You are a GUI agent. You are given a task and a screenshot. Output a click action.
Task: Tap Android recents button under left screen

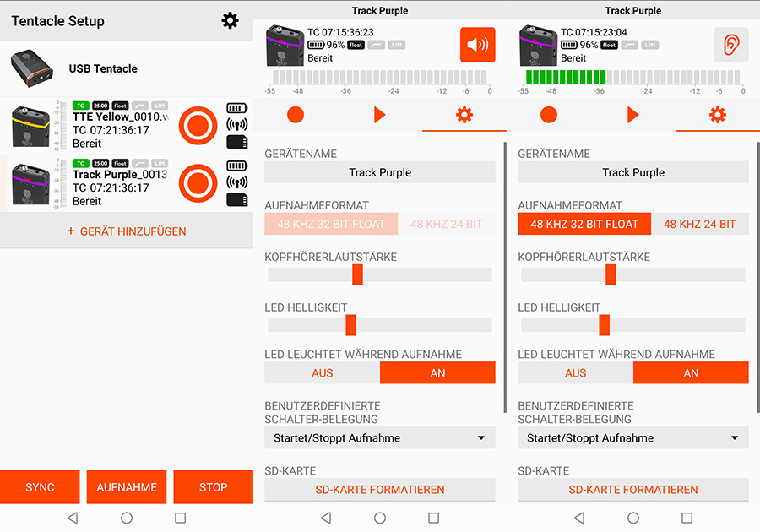(181, 518)
